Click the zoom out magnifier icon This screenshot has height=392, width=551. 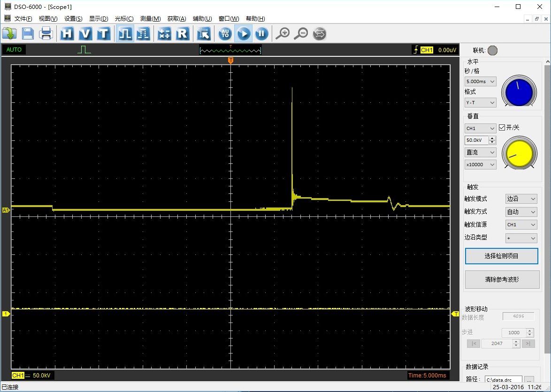click(x=301, y=34)
